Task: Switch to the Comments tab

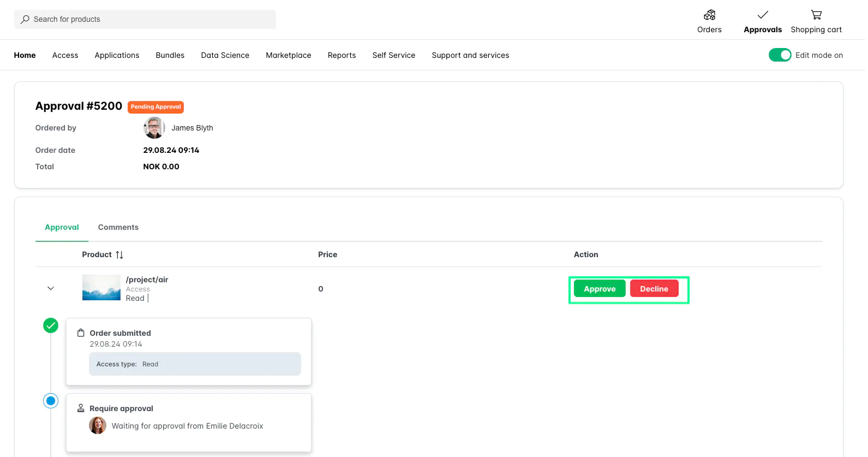Action: click(x=118, y=227)
